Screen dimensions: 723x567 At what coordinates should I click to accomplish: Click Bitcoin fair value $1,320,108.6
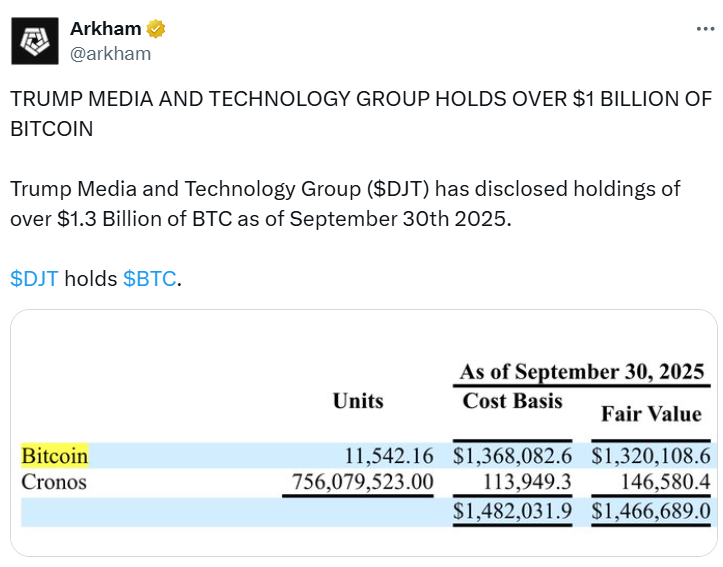tap(651, 456)
